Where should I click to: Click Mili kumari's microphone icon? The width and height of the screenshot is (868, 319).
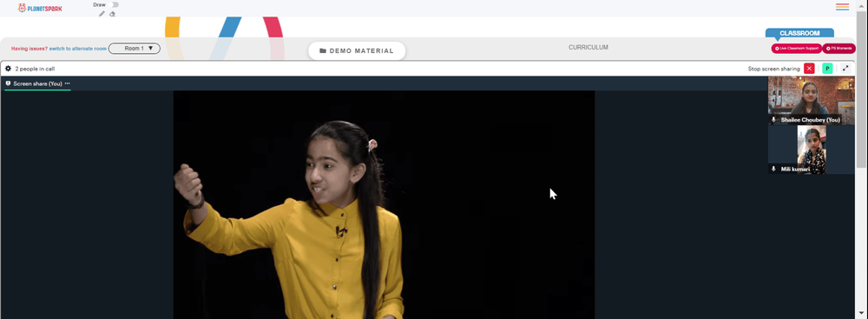[x=773, y=169]
